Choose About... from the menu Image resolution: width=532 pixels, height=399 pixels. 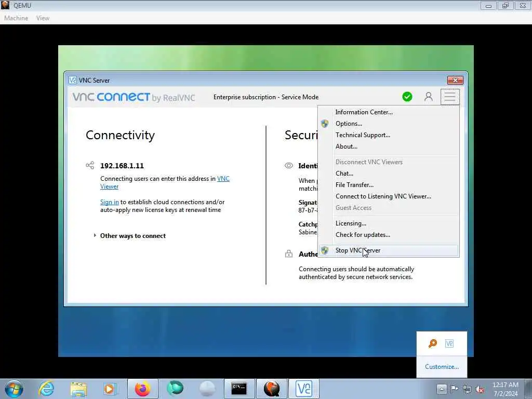pyautogui.click(x=389, y=147)
